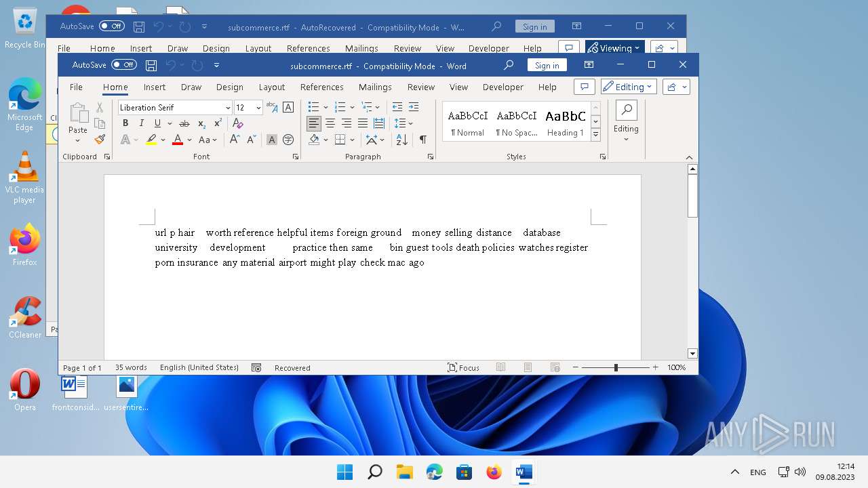Image resolution: width=868 pixels, height=488 pixels.
Task: Open the font color dropdown arrow
Action: click(189, 140)
